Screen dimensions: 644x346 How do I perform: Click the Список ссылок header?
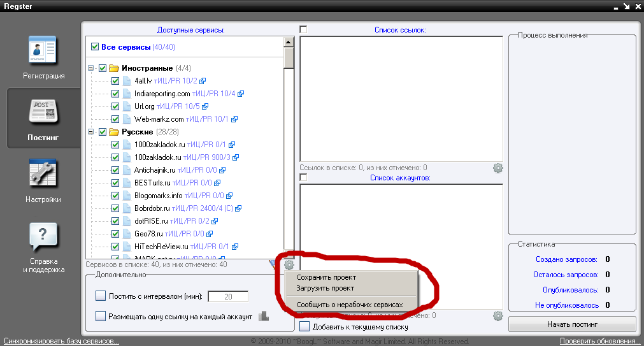point(400,30)
